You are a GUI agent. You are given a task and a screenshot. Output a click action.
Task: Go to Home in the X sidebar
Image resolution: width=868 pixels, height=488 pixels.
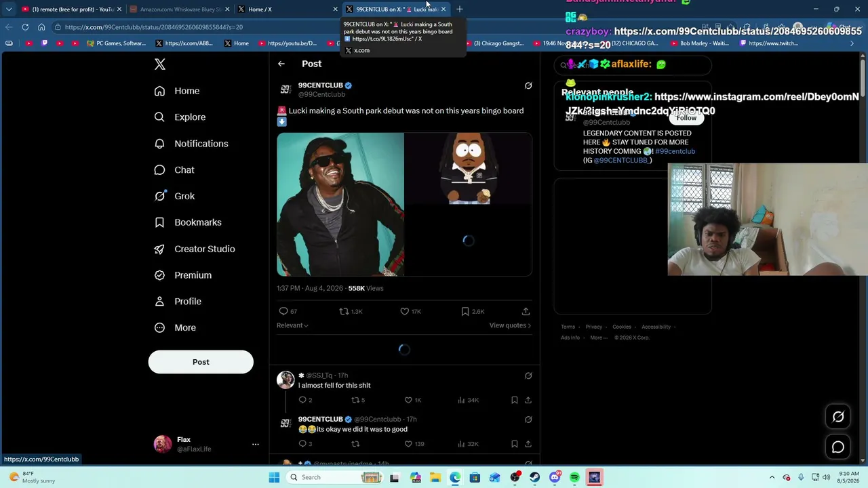click(177, 91)
